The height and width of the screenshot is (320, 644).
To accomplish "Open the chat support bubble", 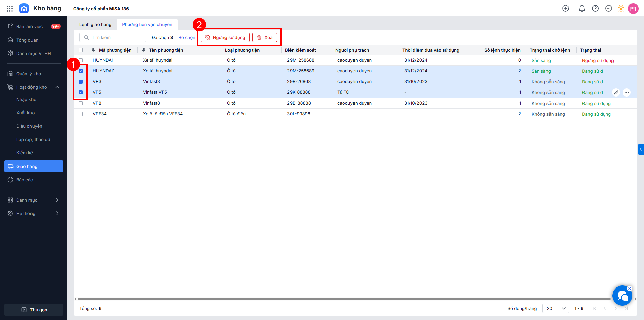I will 622,296.
